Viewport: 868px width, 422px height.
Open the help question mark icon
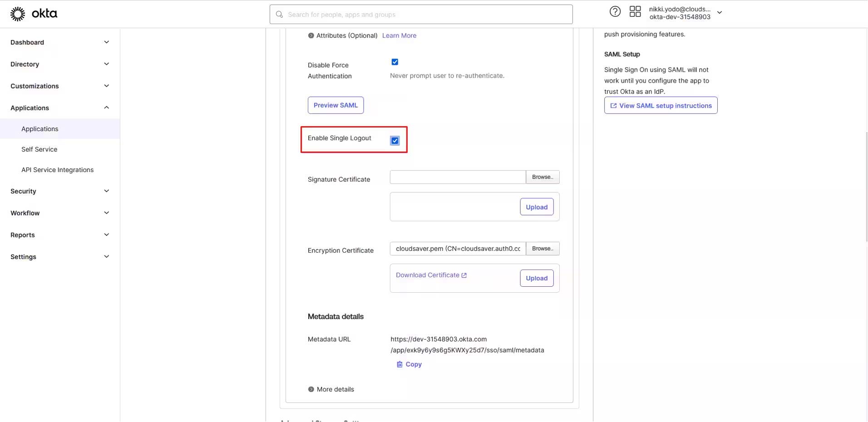(x=615, y=12)
